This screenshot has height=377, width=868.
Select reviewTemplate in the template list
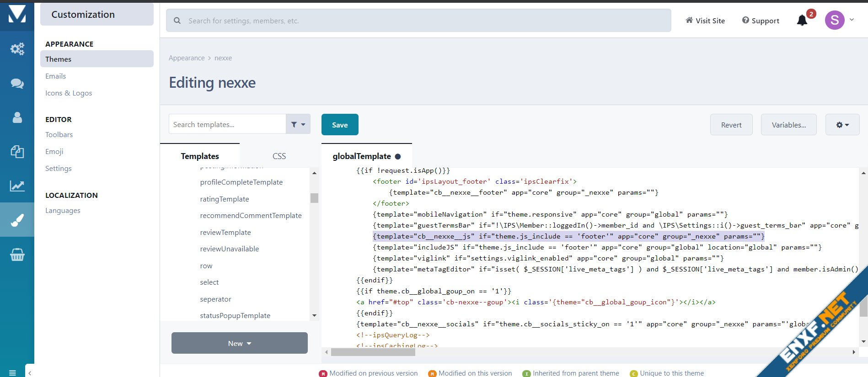pyautogui.click(x=225, y=233)
